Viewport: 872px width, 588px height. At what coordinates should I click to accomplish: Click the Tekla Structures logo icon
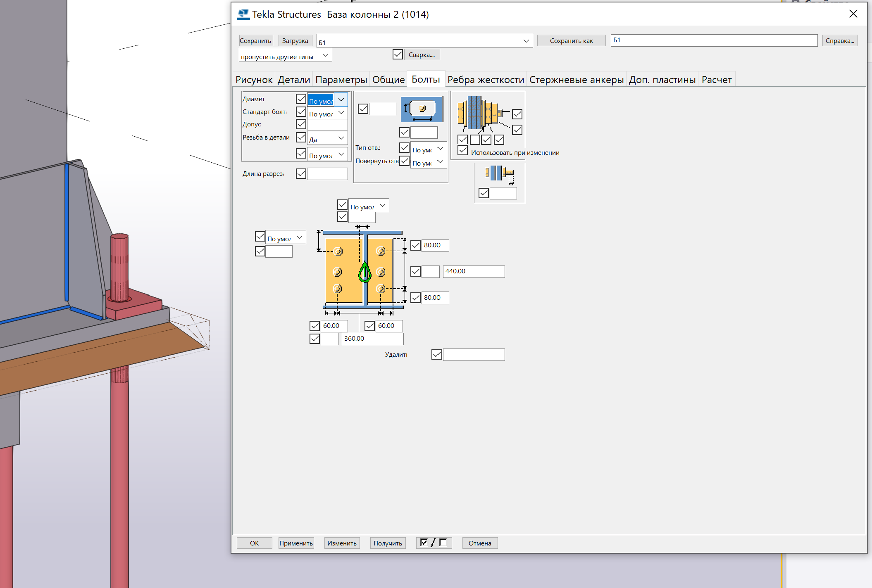tap(243, 15)
